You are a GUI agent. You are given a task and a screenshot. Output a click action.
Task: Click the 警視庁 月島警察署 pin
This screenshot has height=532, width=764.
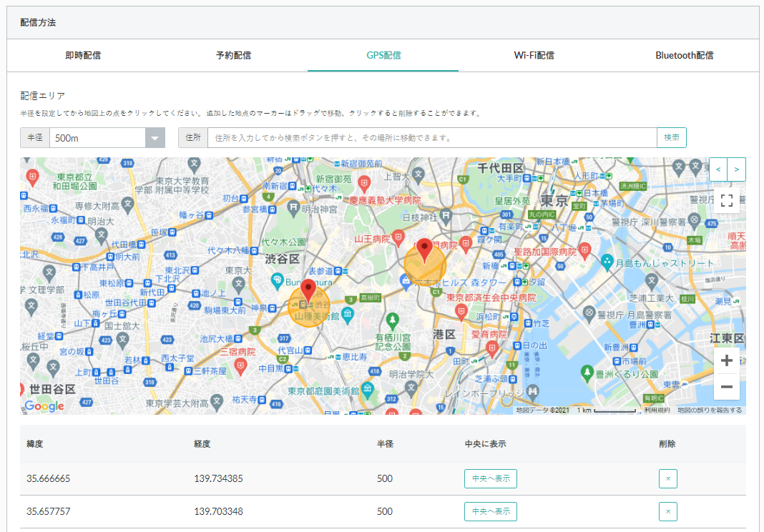(x=589, y=314)
